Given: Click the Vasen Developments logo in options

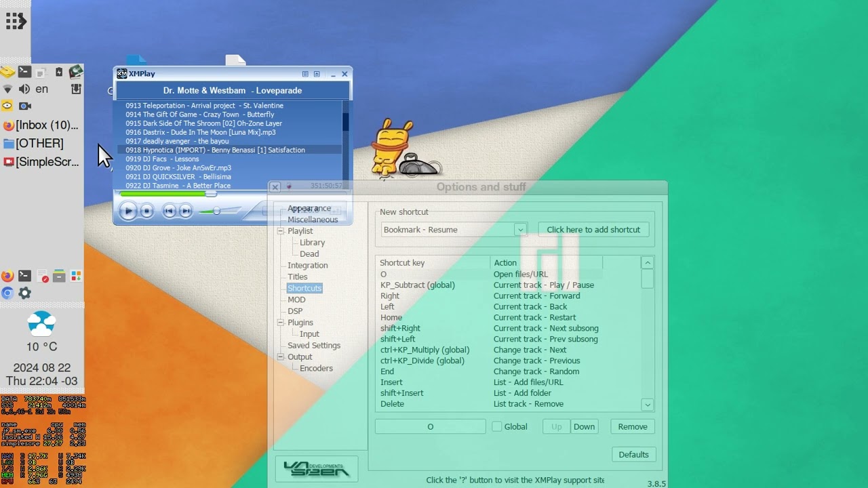Looking at the screenshot, I should coord(317,468).
